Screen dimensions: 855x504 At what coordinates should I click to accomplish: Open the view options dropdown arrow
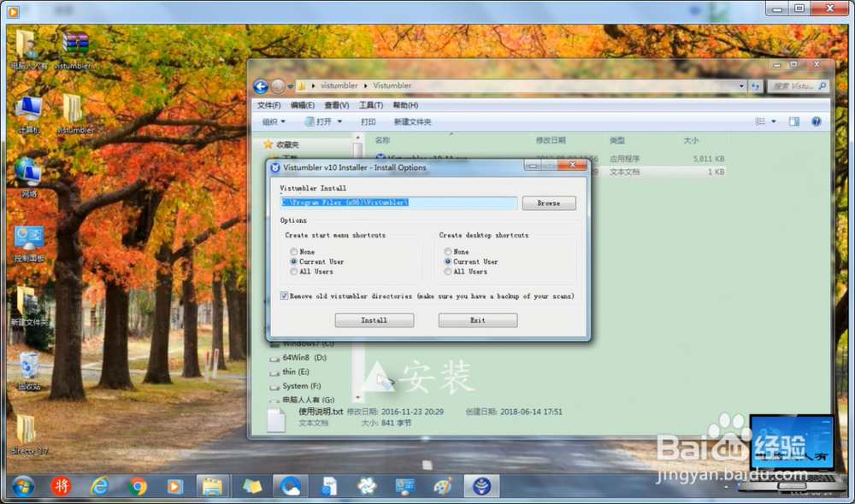pos(773,121)
